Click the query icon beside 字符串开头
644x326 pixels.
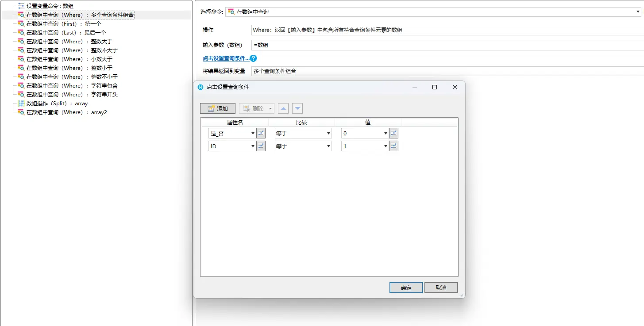[21, 95]
